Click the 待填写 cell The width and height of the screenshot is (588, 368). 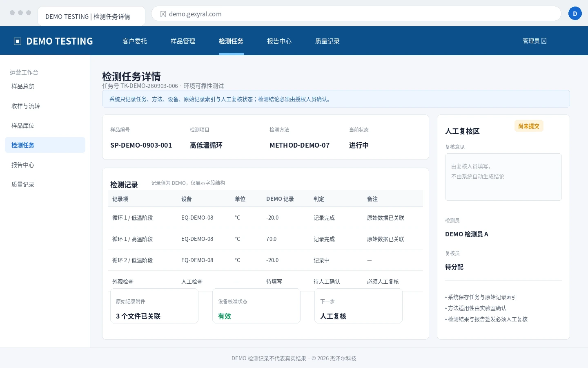tap(274, 282)
